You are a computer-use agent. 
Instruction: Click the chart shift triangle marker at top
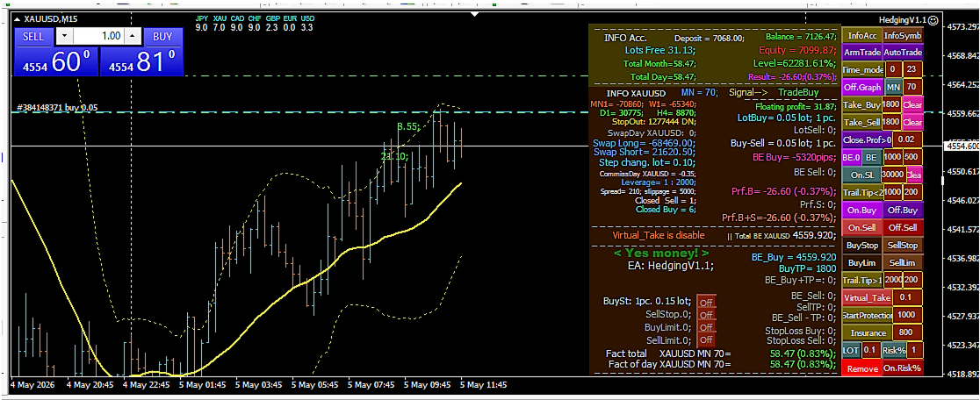pyautogui.click(x=475, y=13)
